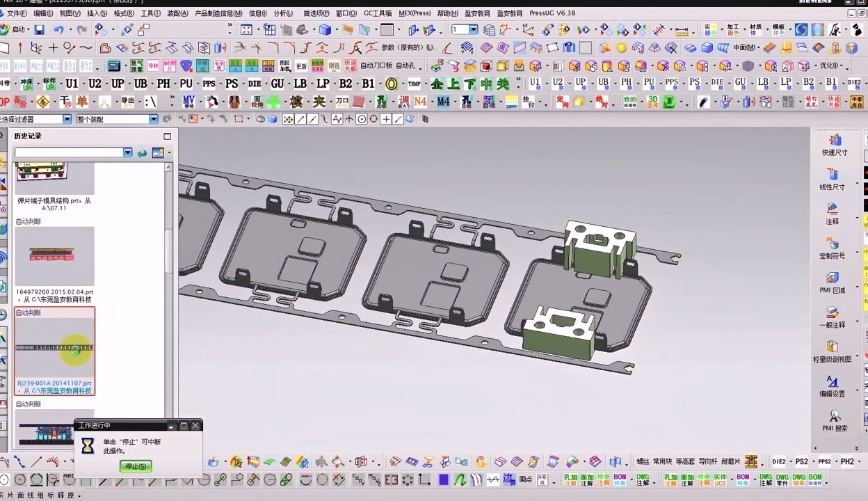Click the DIE toolbar icon
Viewport: 868px width, 501px height.
click(x=255, y=83)
